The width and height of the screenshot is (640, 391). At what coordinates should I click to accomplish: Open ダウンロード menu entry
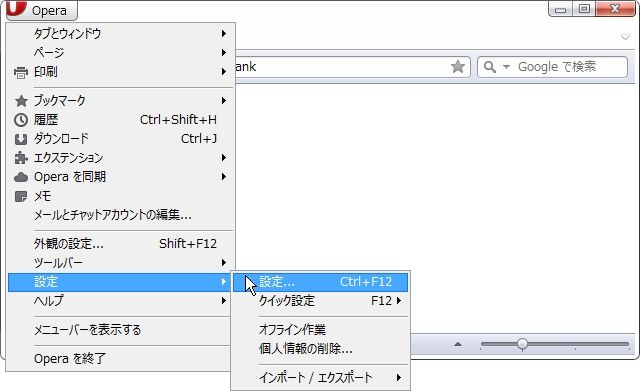[x=121, y=139]
